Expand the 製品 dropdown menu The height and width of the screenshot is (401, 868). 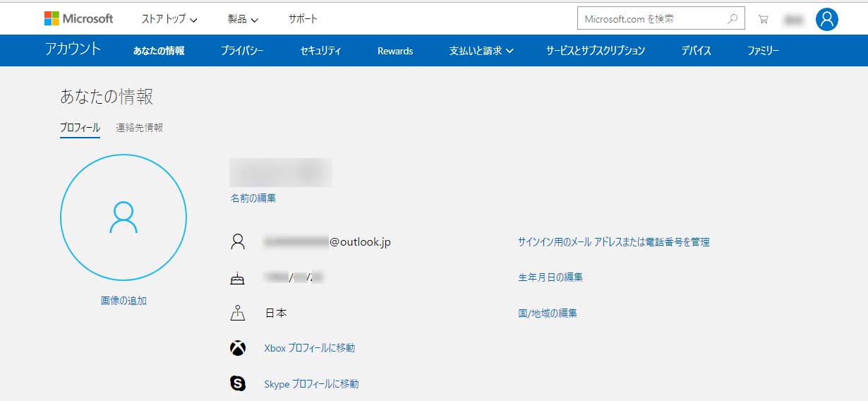point(243,19)
